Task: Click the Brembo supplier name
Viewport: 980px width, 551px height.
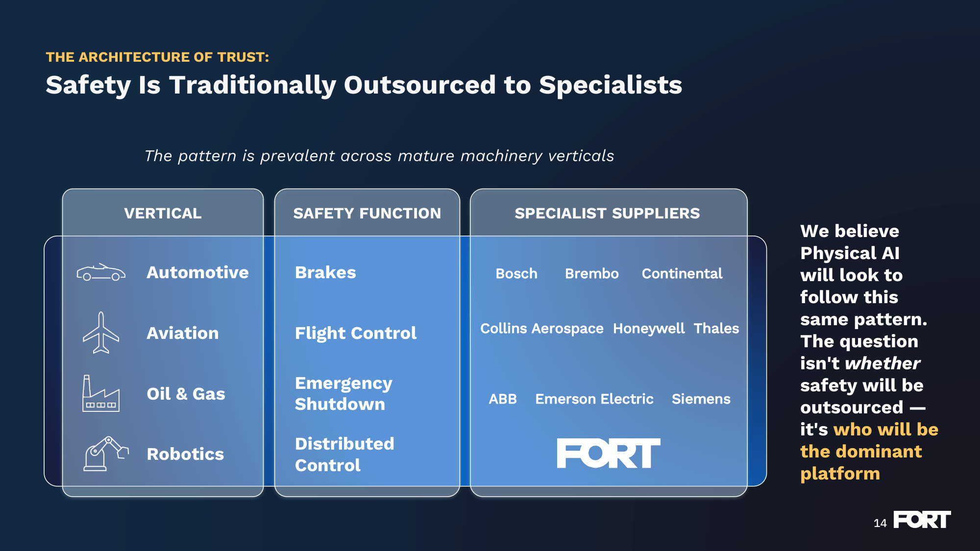Action: click(592, 273)
